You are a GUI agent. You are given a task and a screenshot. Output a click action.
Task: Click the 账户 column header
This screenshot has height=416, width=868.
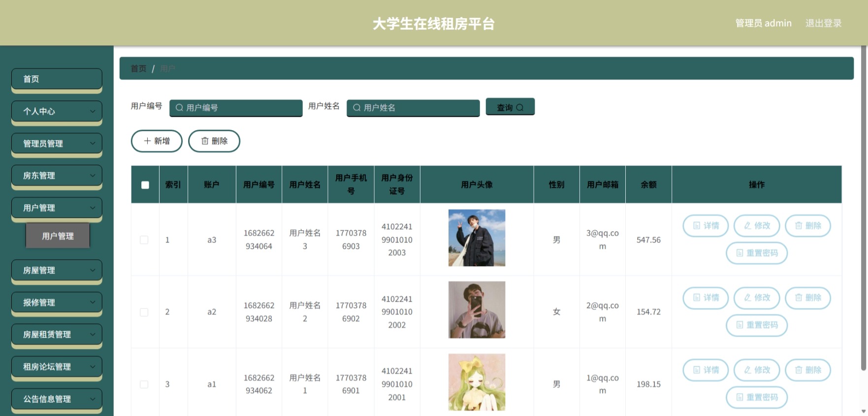coord(212,185)
